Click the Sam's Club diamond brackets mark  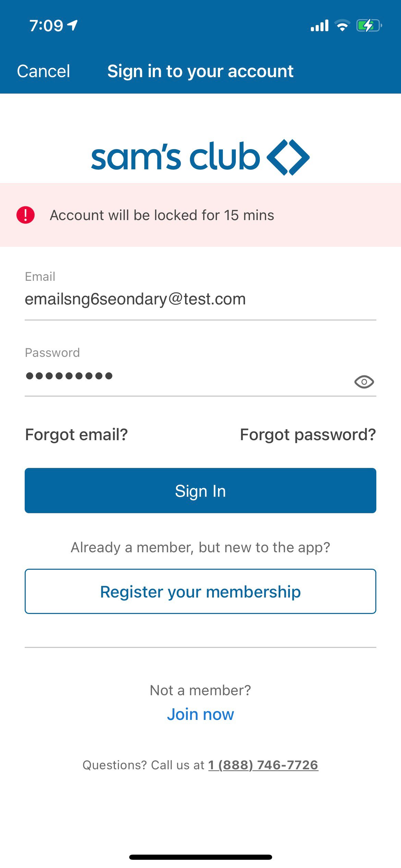[288, 157]
